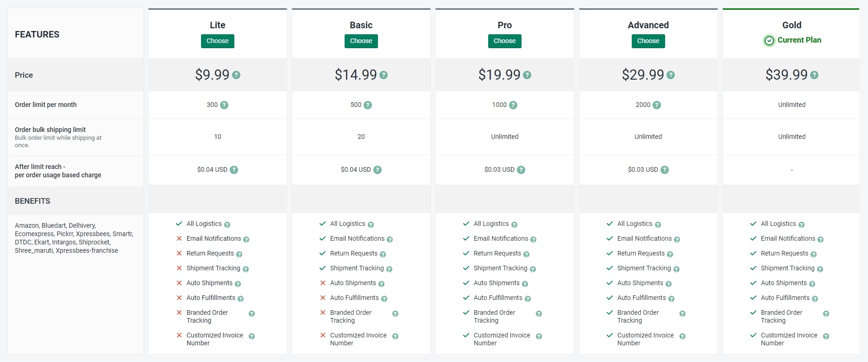Click the green check beside Basic Shipment Tracking

323,268
